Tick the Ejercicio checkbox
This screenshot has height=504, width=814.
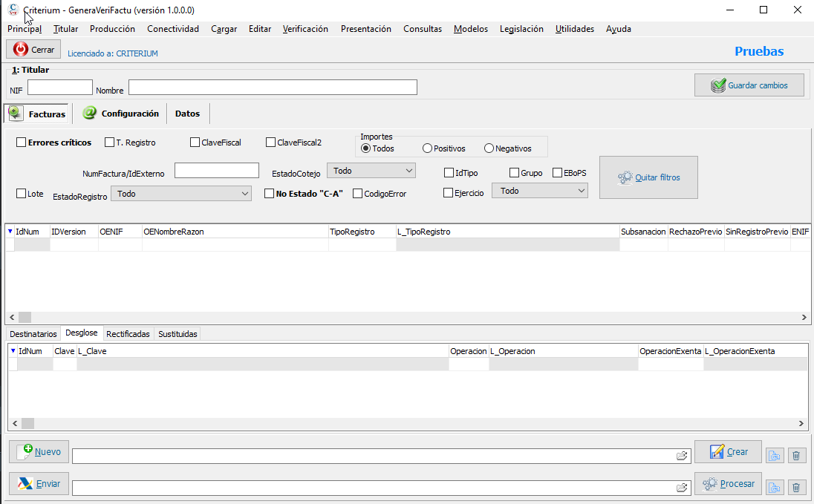(449, 193)
